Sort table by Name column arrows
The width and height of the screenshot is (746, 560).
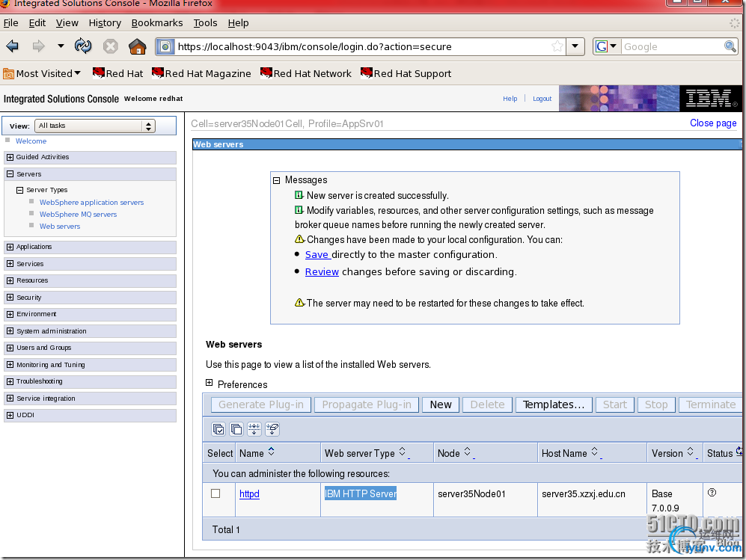coord(271,452)
